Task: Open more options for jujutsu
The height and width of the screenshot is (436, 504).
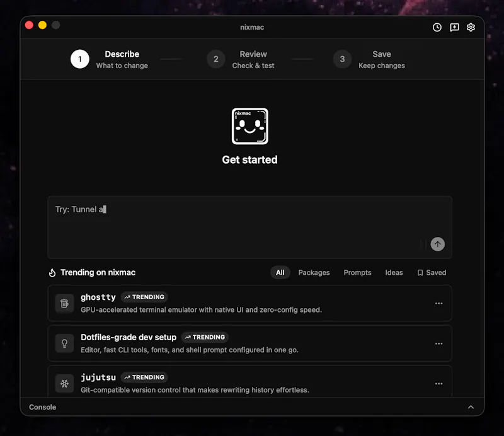Action: click(438, 384)
